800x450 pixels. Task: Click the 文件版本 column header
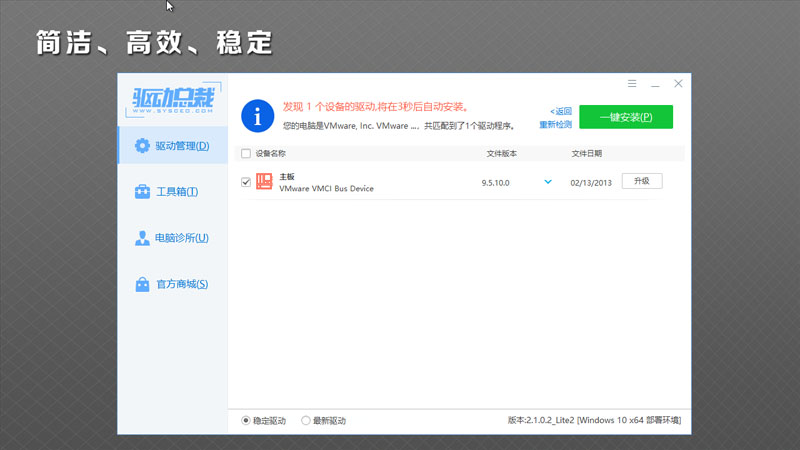pos(502,153)
